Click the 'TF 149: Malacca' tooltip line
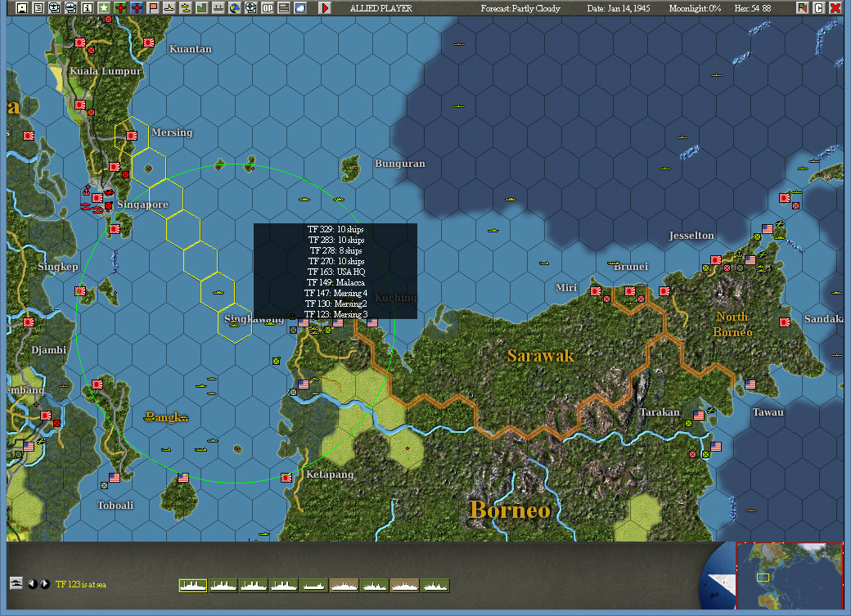This screenshot has width=851, height=616. coord(336,283)
